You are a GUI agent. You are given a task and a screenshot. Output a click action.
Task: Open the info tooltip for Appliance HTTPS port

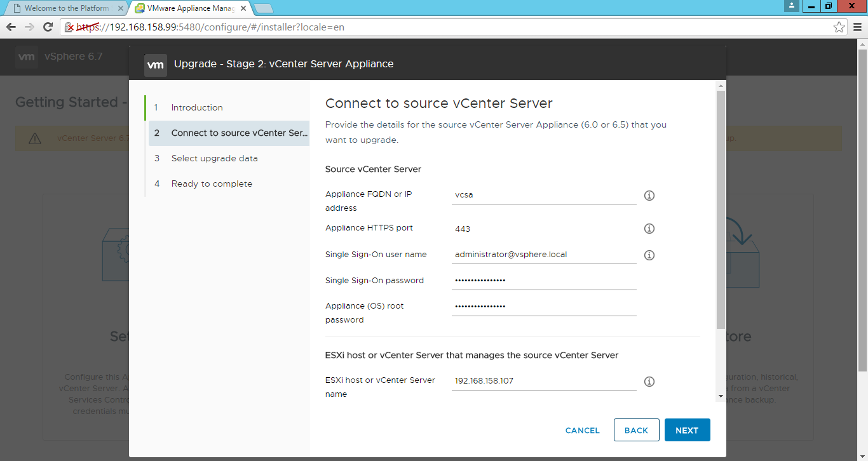tap(649, 229)
